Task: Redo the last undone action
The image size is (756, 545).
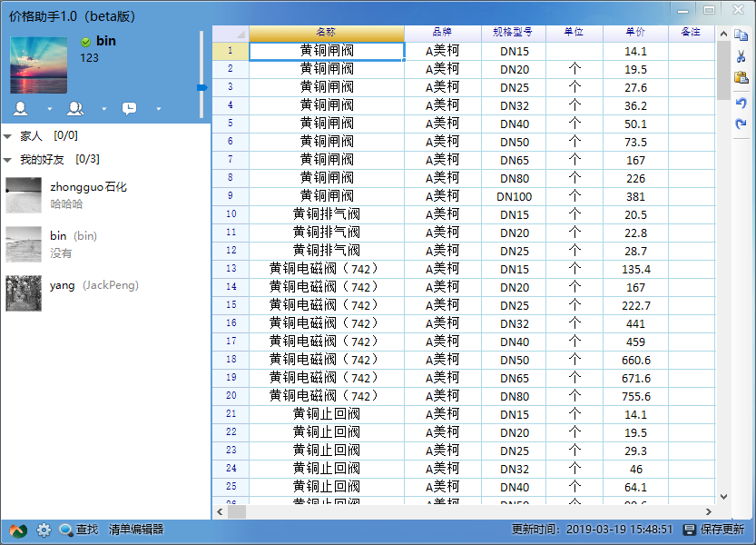Action: [741, 124]
